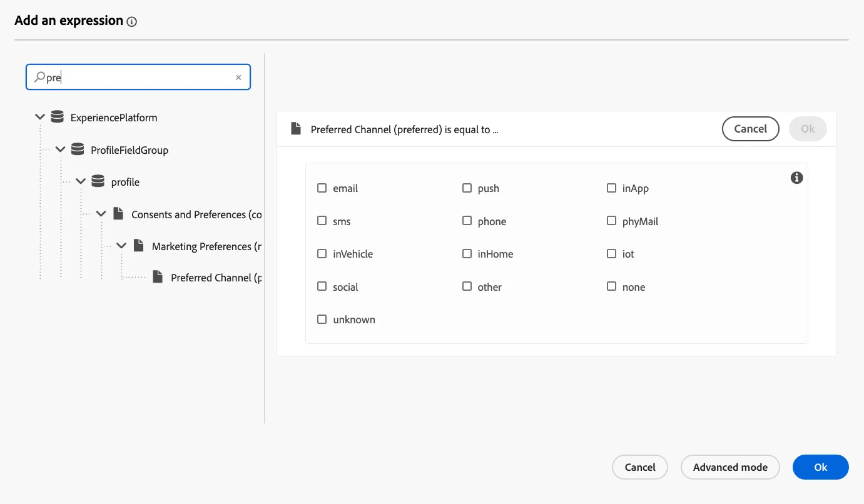Check the email checkbox
The width and height of the screenshot is (864, 504).
[322, 188]
